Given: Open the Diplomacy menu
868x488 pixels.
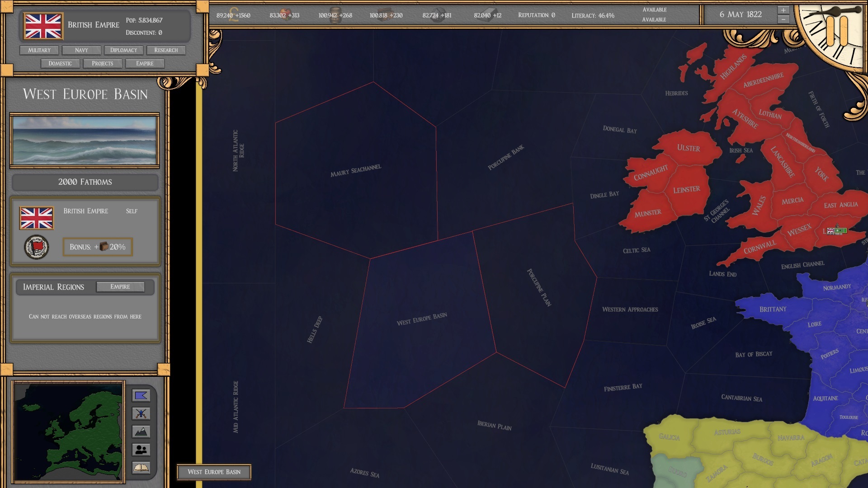Looking at the screenshot, I should point(123,50).
